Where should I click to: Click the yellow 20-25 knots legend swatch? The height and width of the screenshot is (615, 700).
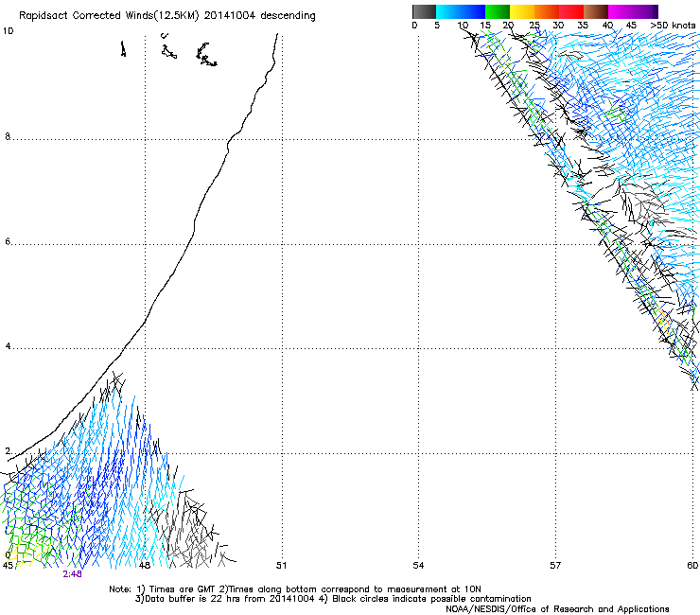pos(522,11)
